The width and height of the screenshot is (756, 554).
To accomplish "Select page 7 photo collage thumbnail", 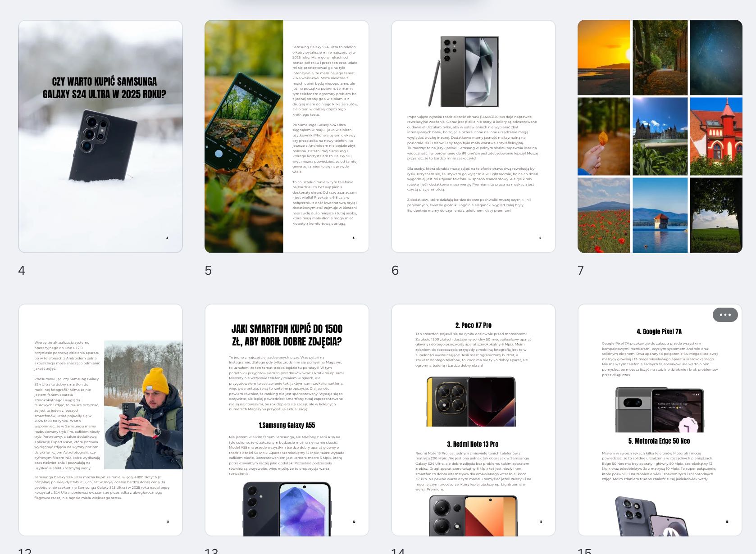I will pyautogui.click(x=660, y=136).
